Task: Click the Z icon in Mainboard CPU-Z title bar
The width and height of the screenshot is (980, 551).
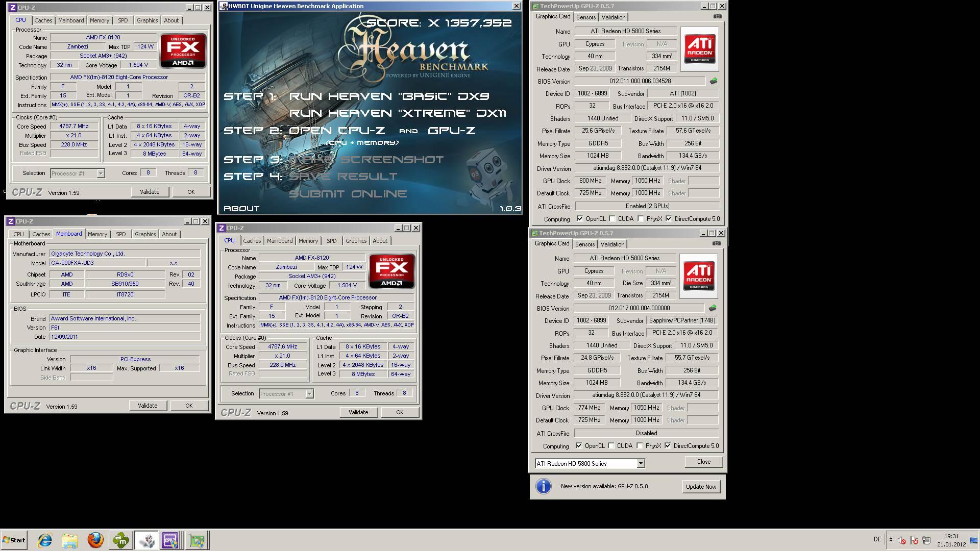Action: [x=10, y=221]
